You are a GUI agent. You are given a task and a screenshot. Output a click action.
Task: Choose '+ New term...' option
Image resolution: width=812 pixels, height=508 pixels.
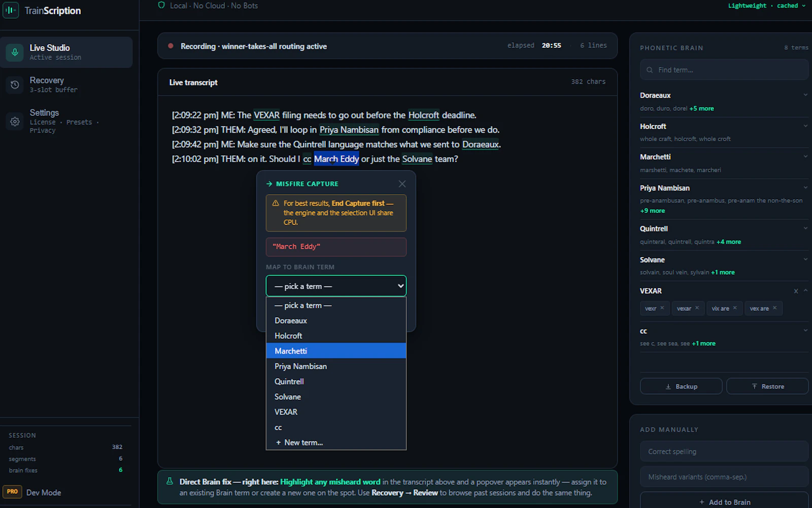(x=336, y=442)
